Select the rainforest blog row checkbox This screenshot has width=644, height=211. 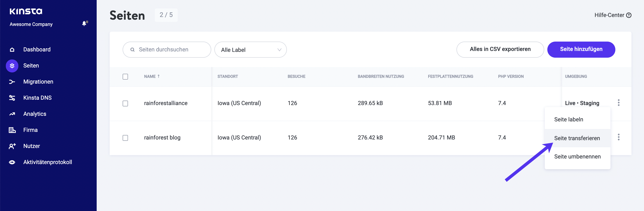pyautogui.click(x=125, y=138)
